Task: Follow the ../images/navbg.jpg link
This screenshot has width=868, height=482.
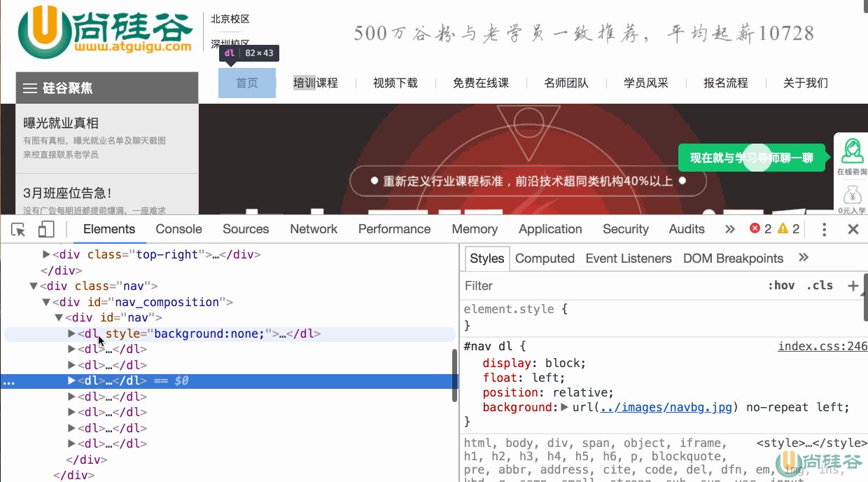Action: 666,407
